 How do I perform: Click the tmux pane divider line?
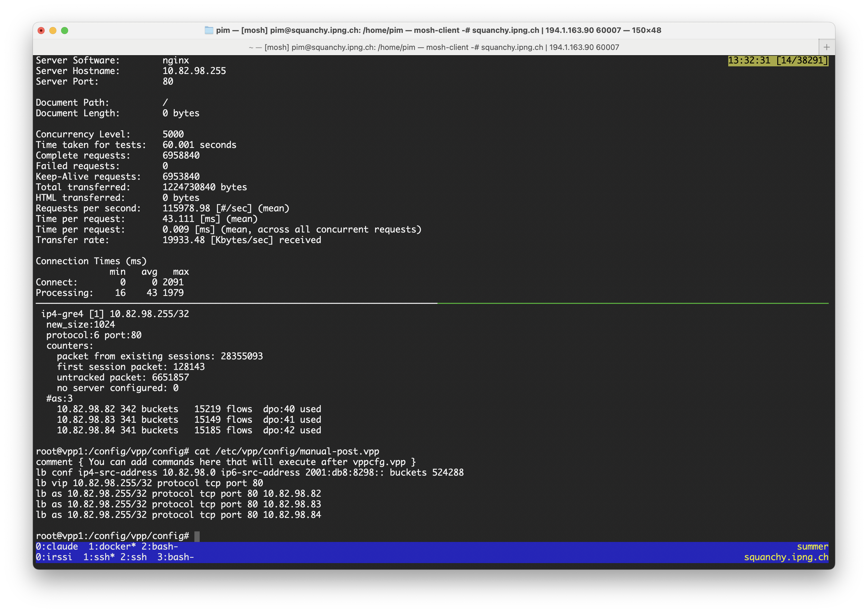pyautogui.click(x=432, y=303)
